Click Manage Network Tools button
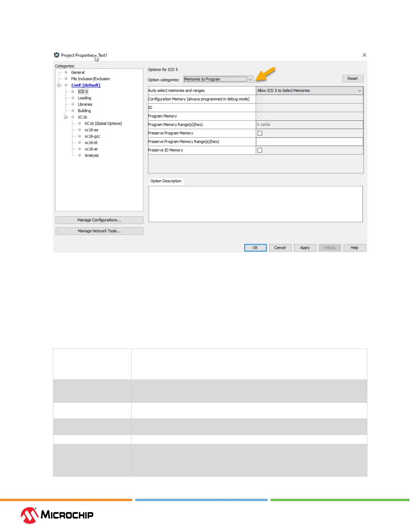Screen dimensions: 411x532 [x=99, y=231]
